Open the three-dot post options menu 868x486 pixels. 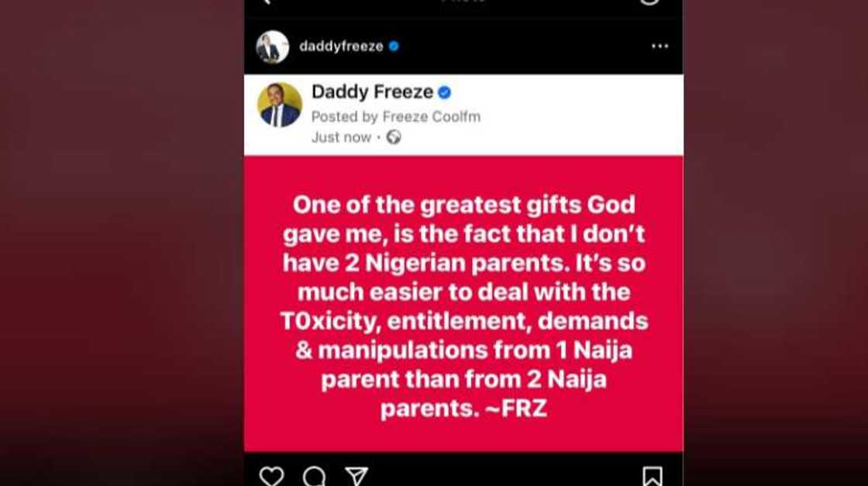click(660, 47)
